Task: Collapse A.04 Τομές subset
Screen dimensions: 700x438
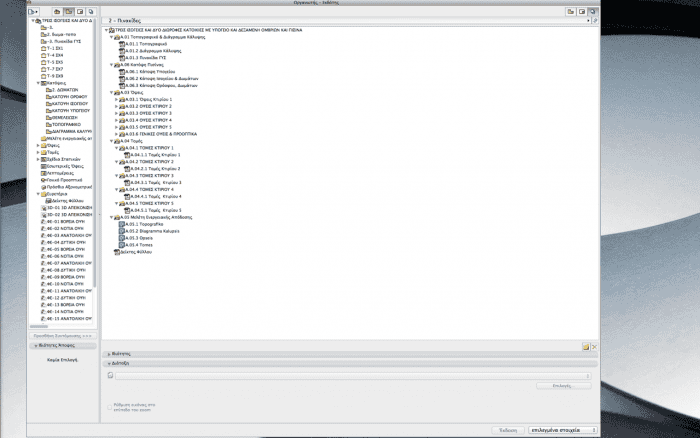Action: click(112, 141)
